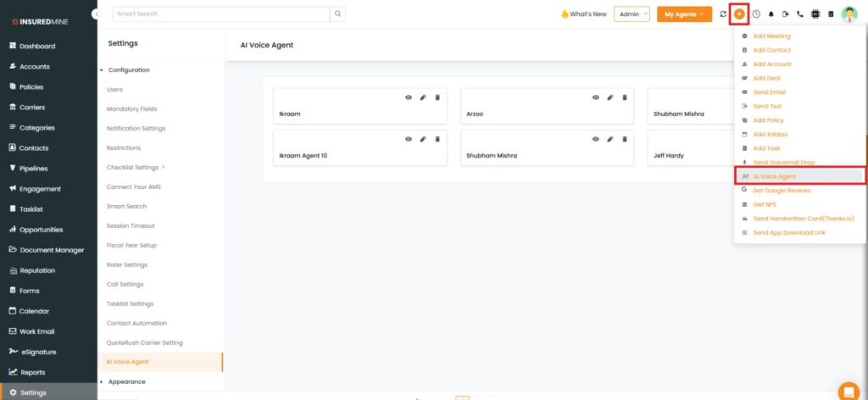
Task: View the Arzoo agent via eye icon
Action: pyautogui.click(x=595, y=97)
